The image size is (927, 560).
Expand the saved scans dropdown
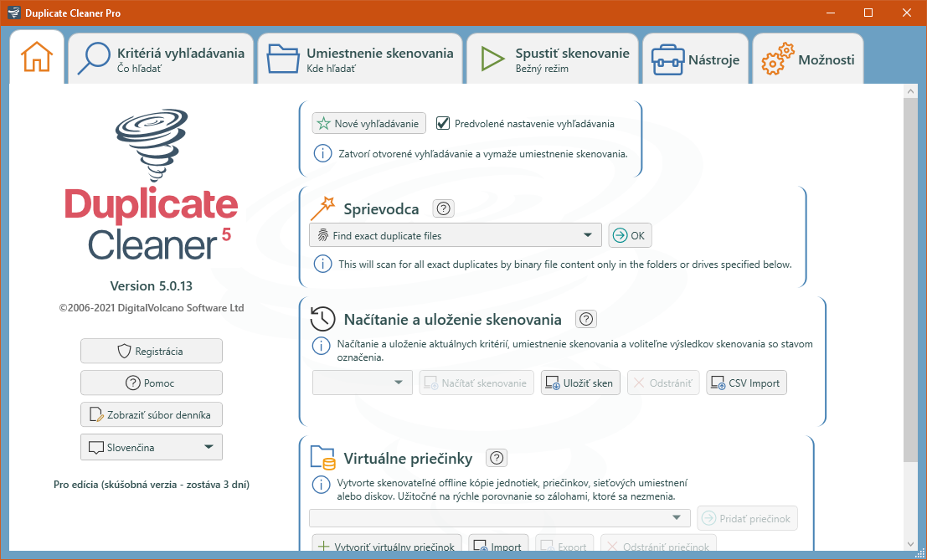click(363, 383)
